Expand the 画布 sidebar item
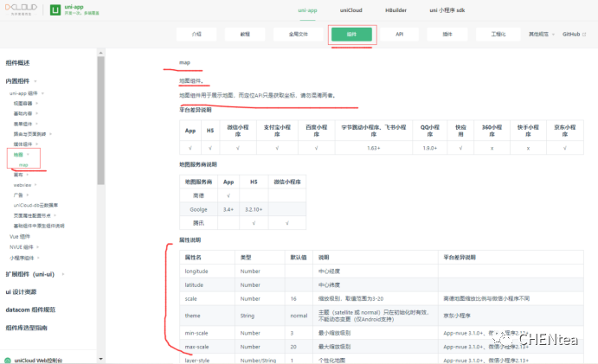 pos(21,175)
